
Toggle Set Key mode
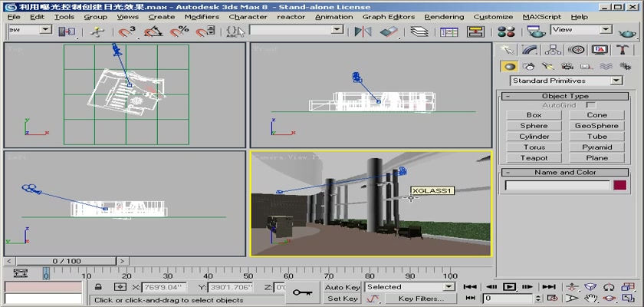[x=342, y=299]
